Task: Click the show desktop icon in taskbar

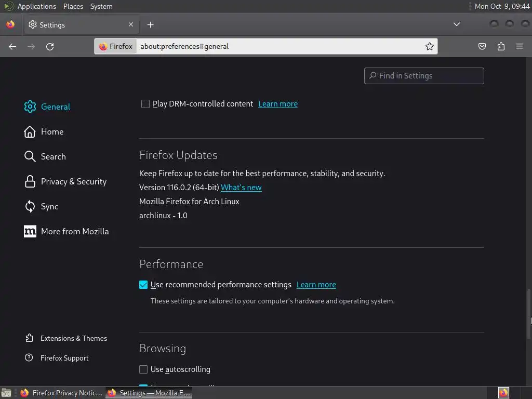Action: (6, 393)
